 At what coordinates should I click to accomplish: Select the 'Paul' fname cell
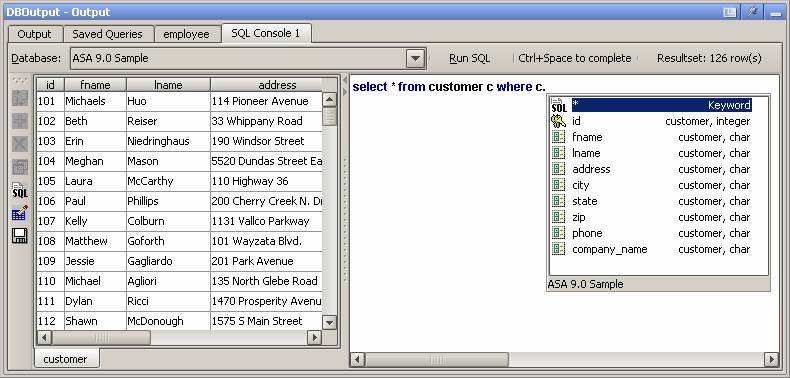[x=95, y=201]
